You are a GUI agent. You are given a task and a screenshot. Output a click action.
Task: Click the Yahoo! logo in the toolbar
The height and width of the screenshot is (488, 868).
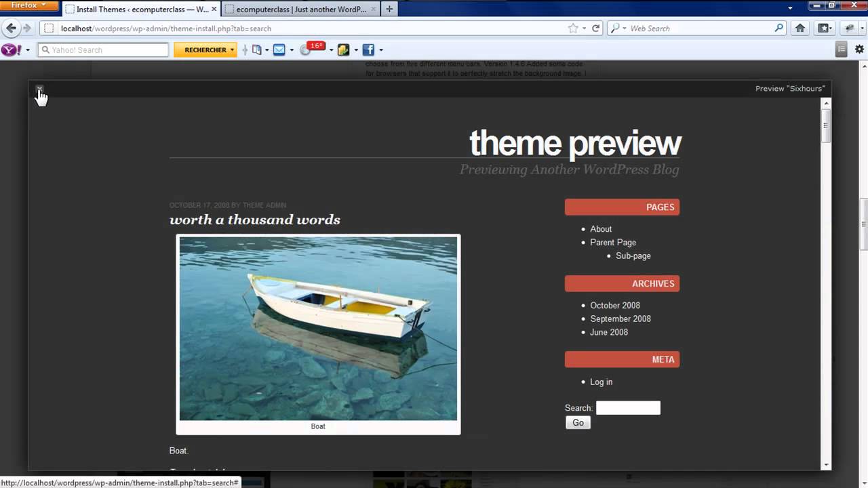pyautogui.click(x=11, y=49)
